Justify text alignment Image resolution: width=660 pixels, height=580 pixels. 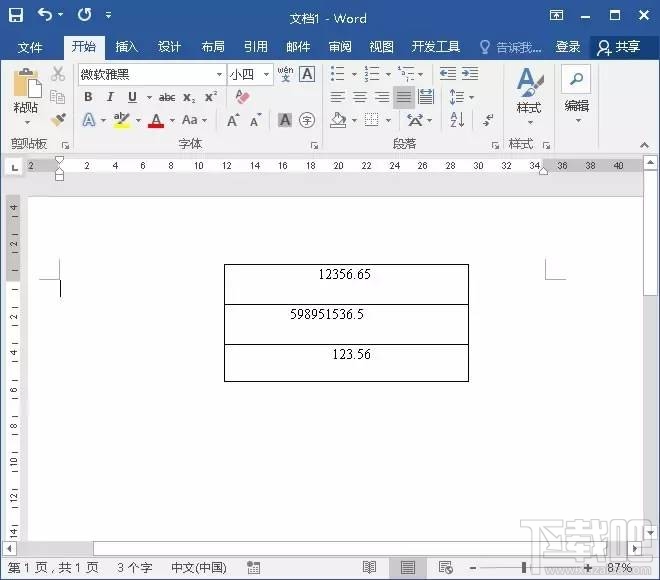tap(404, 97)
